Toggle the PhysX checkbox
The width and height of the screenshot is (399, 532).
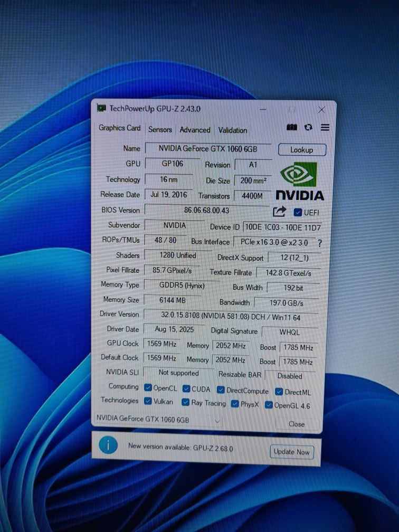[x=234, y=404]
